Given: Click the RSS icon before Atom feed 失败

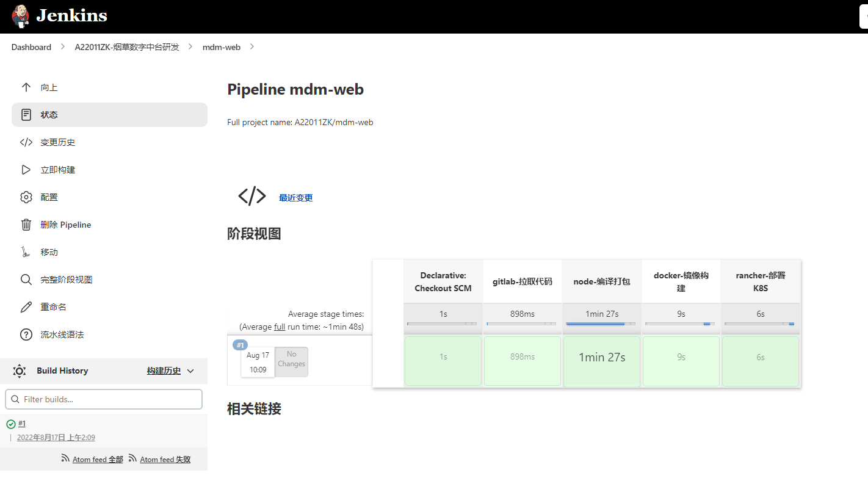Looking at the screenshot, I should (132, 458).
